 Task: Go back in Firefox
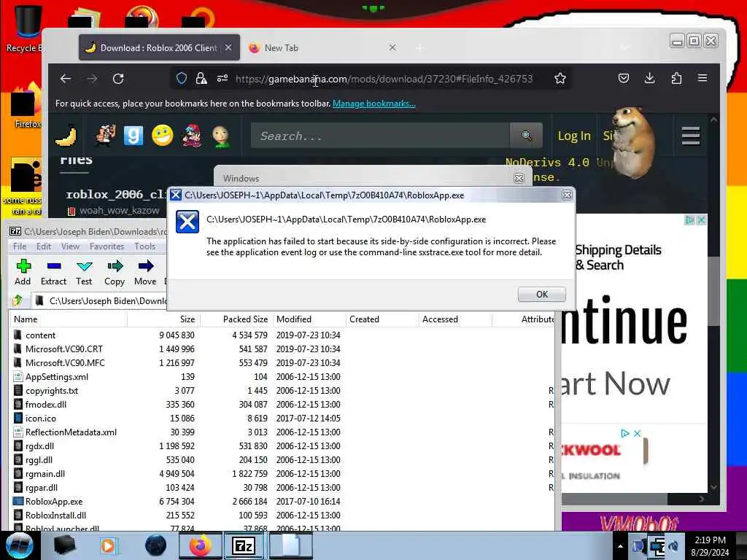pyautogui.click(x=66, y=79)
